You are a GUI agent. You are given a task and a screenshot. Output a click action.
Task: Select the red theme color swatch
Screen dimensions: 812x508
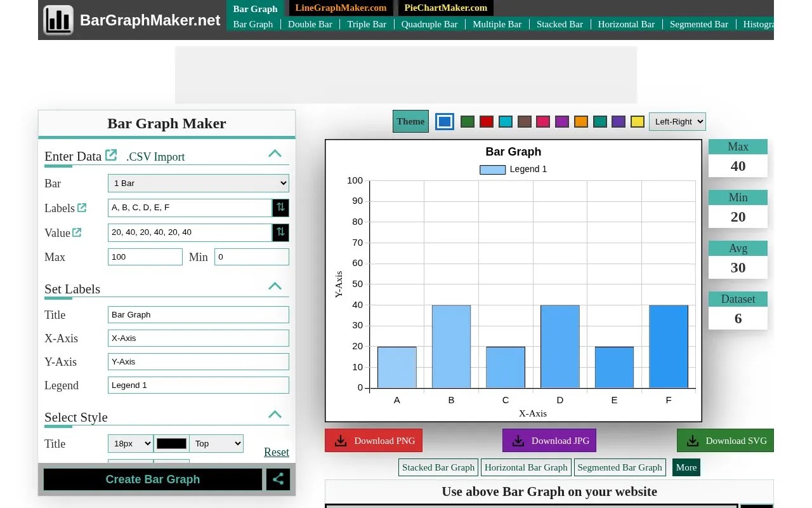tap(487, 121)
